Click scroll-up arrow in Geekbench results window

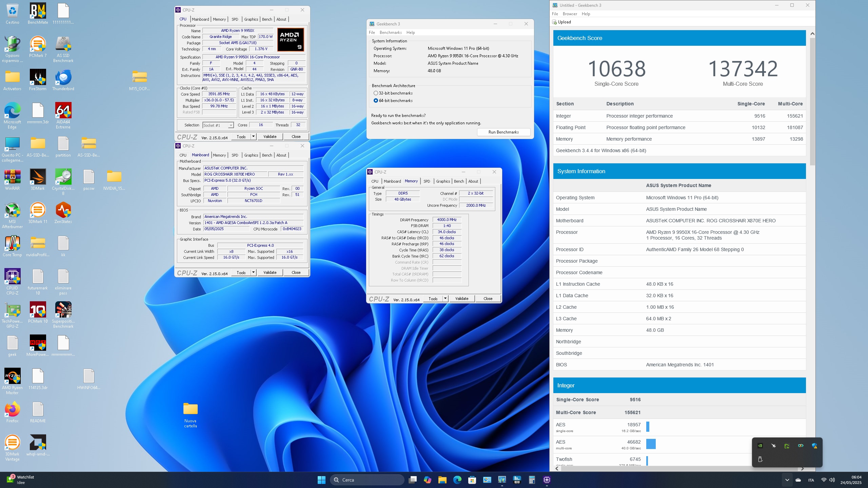(812, 34)
